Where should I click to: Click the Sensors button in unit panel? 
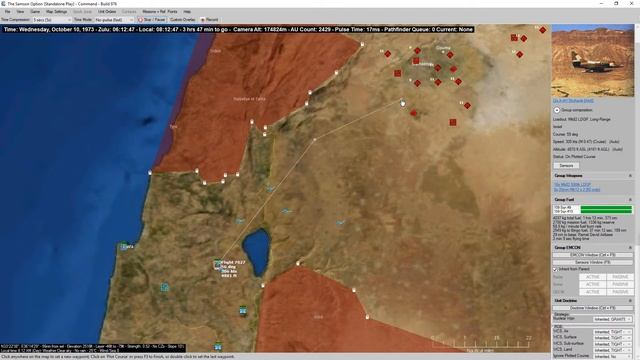566,166
